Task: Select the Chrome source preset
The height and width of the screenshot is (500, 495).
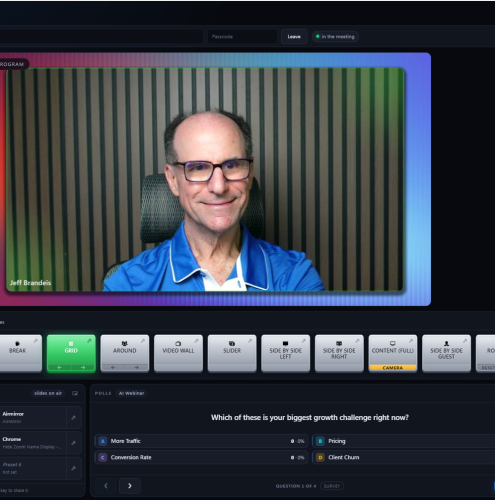Action: pos(33,443)
